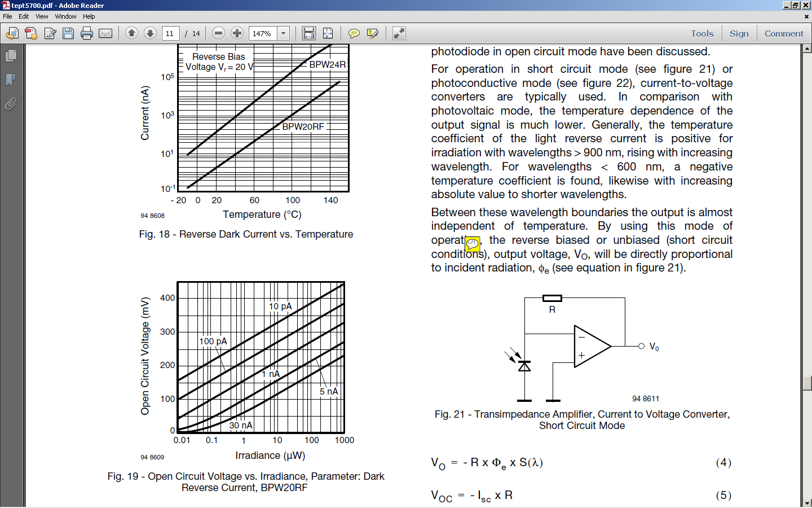Screen dimensions: 812x508
Task: Open the Comment pane
Action: pyautogui.click(x=784, y=33)
